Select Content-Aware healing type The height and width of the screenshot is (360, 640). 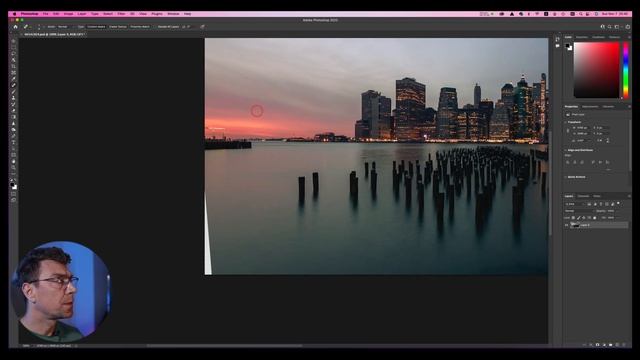[x=96, y=27]
